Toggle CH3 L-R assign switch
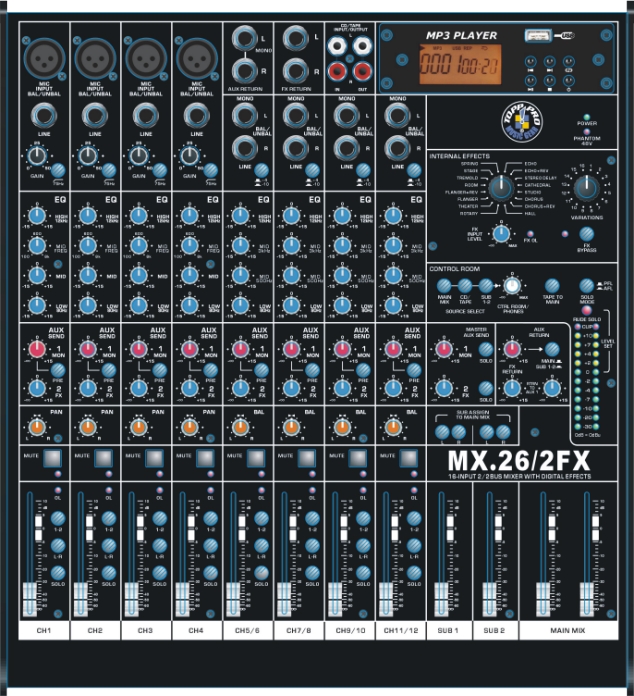 pyautogui.click(x=160, y=546)
